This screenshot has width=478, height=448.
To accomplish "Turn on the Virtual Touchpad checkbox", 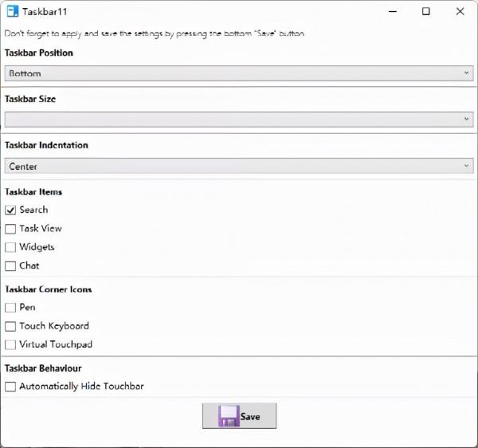I will pyautogui.click(x=10, y=345).
